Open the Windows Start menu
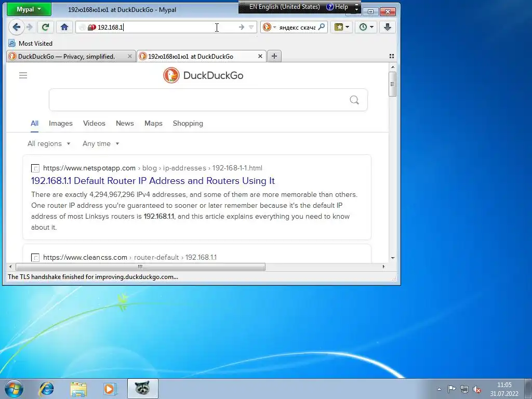This screenshot has height=399, width=532. 14,389
